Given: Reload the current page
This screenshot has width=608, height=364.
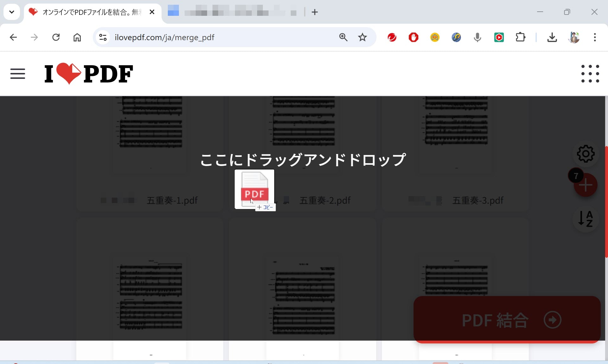Looking at the screenshot, I should (x=56, y=37).
